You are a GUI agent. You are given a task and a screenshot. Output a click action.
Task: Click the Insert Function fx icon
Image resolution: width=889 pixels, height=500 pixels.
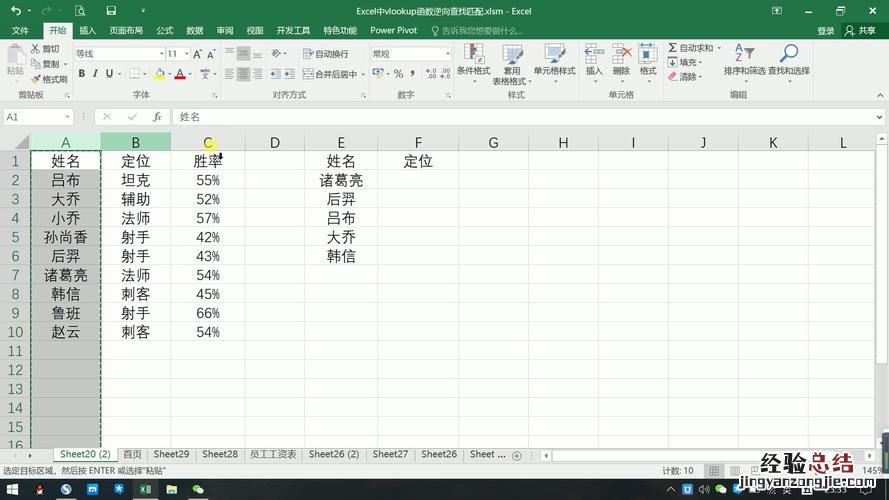pos(157,117)
